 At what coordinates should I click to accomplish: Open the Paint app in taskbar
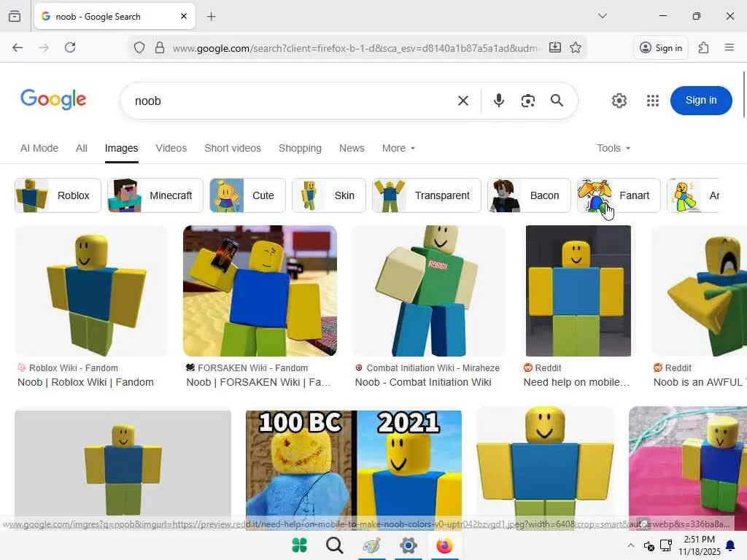click(371, 545)
